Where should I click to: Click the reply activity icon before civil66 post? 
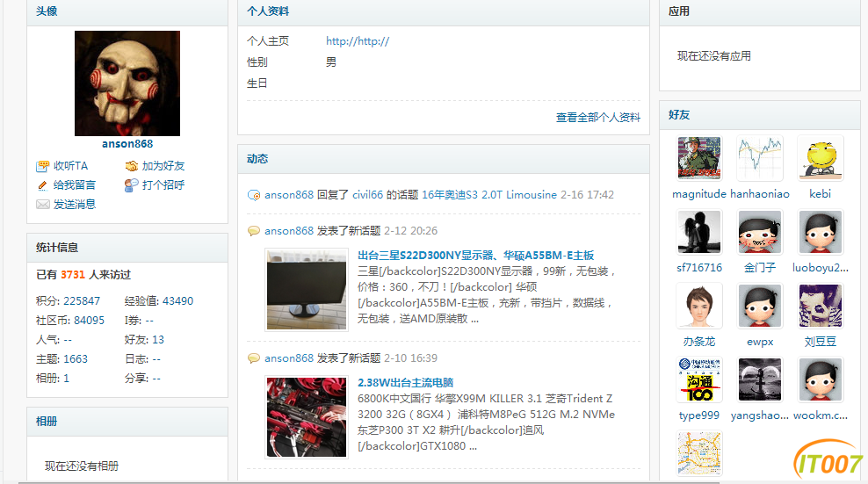click(254, 195)
